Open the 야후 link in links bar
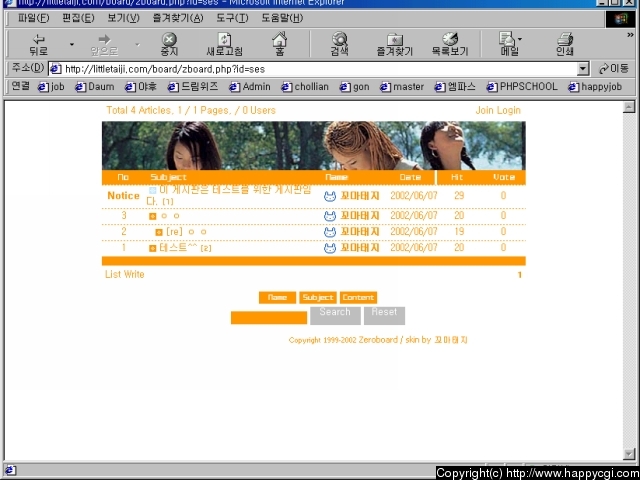Image resolution: width=640 pixels, height=480 pixels. tap(141, 87)
